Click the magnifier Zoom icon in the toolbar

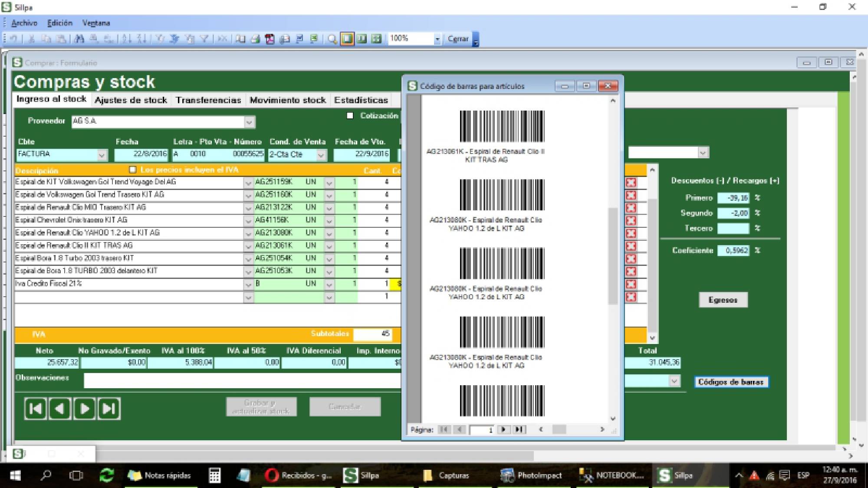(332, 39)
